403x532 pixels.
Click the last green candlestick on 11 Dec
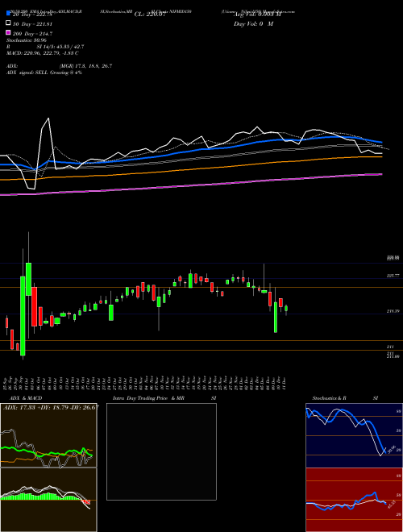click(x=286, y=308)
